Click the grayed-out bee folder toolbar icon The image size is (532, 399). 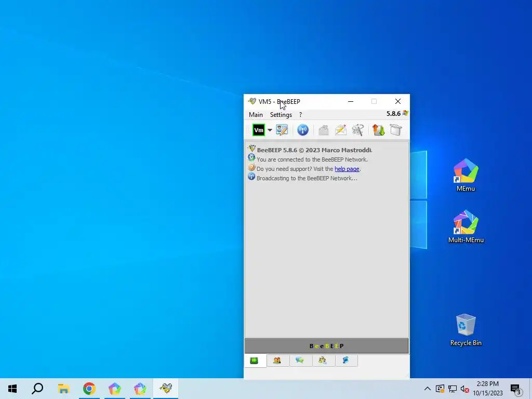(323, 130)
